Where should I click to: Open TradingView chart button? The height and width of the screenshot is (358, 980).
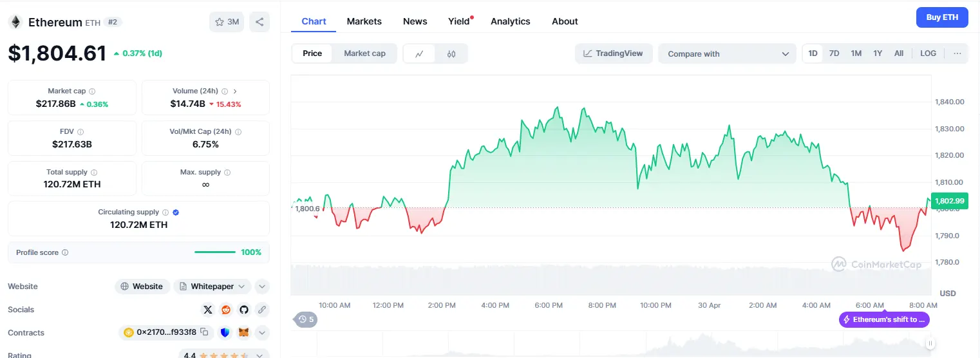(x=613, y=53)
